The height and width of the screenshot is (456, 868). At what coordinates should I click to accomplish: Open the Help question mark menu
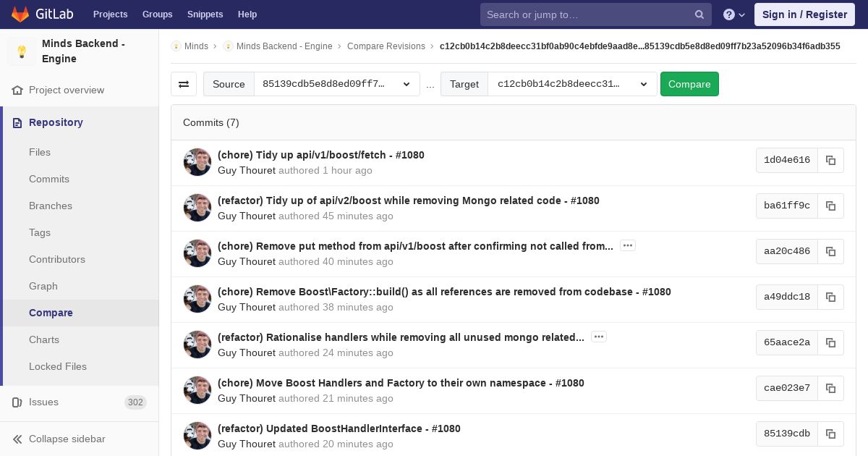tap(733, 14)
